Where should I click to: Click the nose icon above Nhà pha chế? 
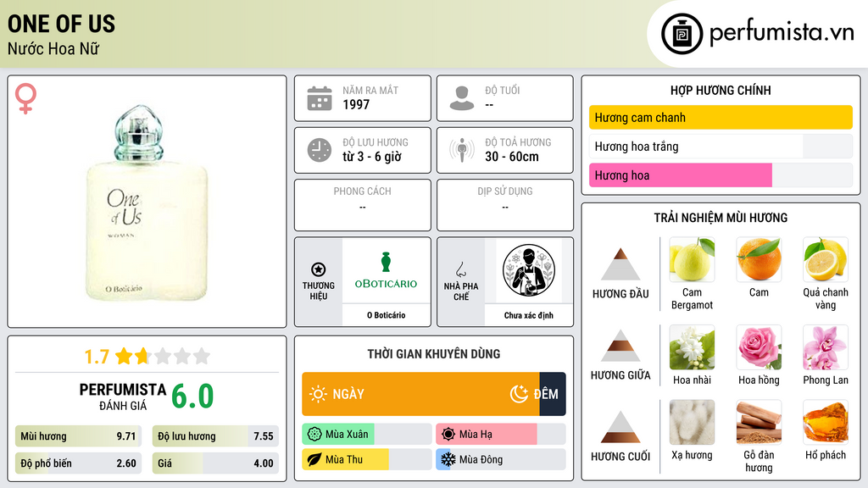(x=460, y=269)
